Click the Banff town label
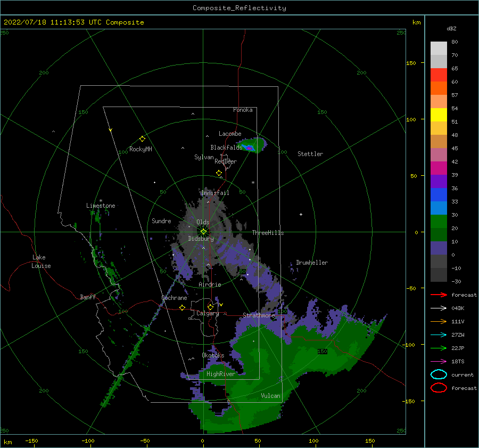This screenshot has width=479, height=448. coord(88,297)
